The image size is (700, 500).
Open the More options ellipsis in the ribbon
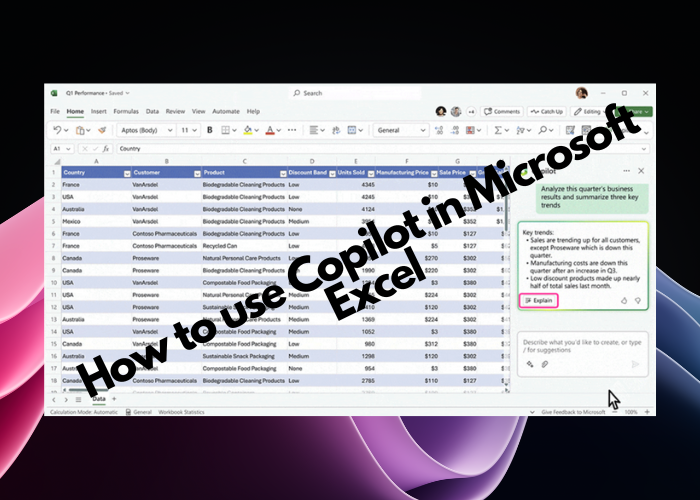(292, 130)
